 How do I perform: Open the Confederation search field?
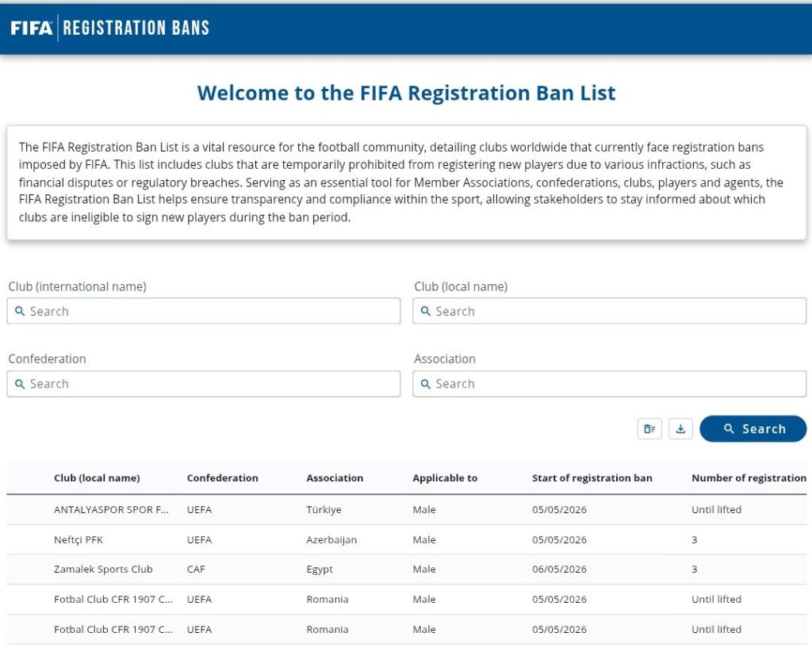pos(204,384)
